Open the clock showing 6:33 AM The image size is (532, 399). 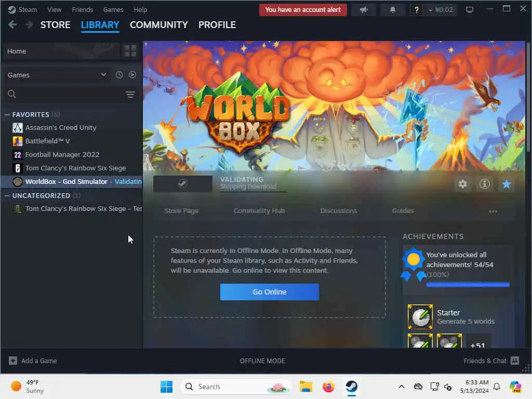[x=474, y=387]
